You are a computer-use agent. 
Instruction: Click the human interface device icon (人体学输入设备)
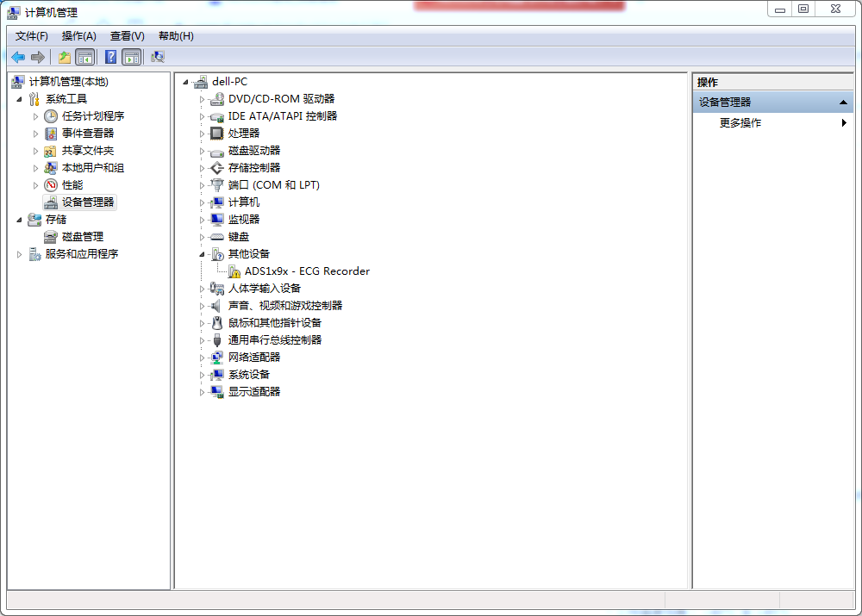tap(217, 289)
